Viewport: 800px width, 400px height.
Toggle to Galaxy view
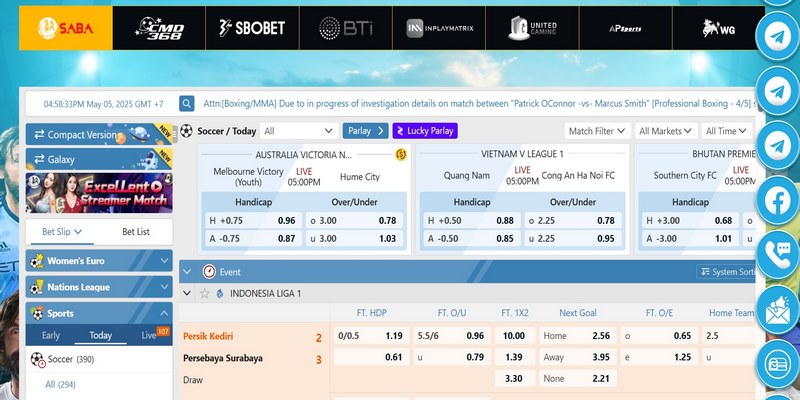[99, 159]
